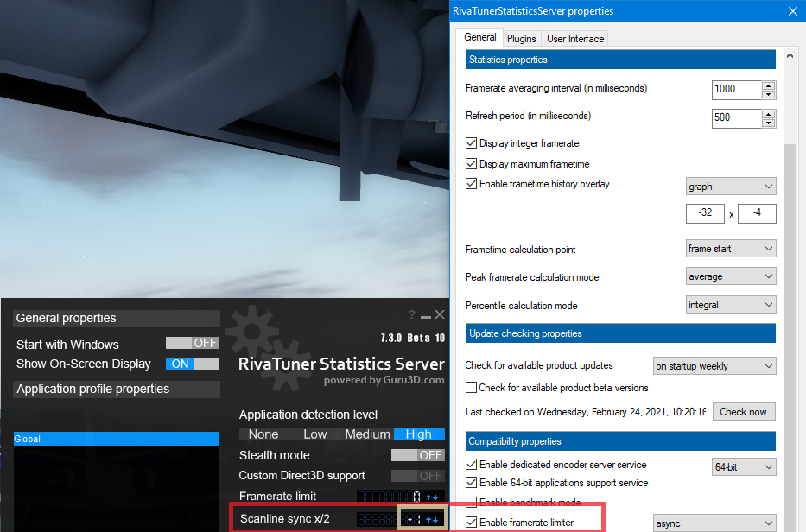Set detection level to Low
806x532 pixels.
(x=315, y=434)
